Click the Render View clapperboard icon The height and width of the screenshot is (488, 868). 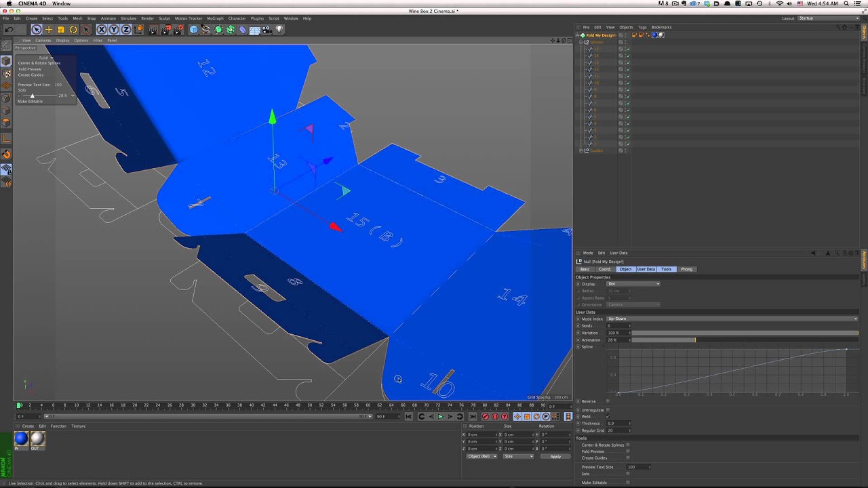153,30
